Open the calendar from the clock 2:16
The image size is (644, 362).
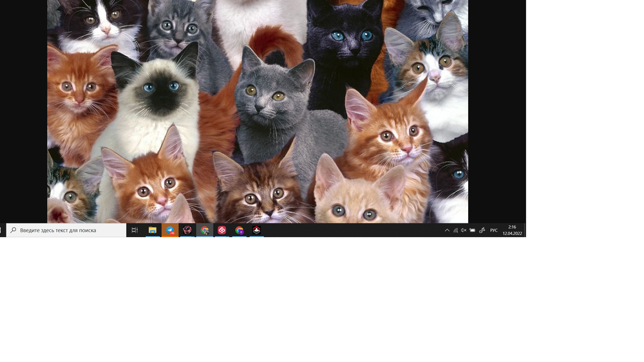(512, 230)
